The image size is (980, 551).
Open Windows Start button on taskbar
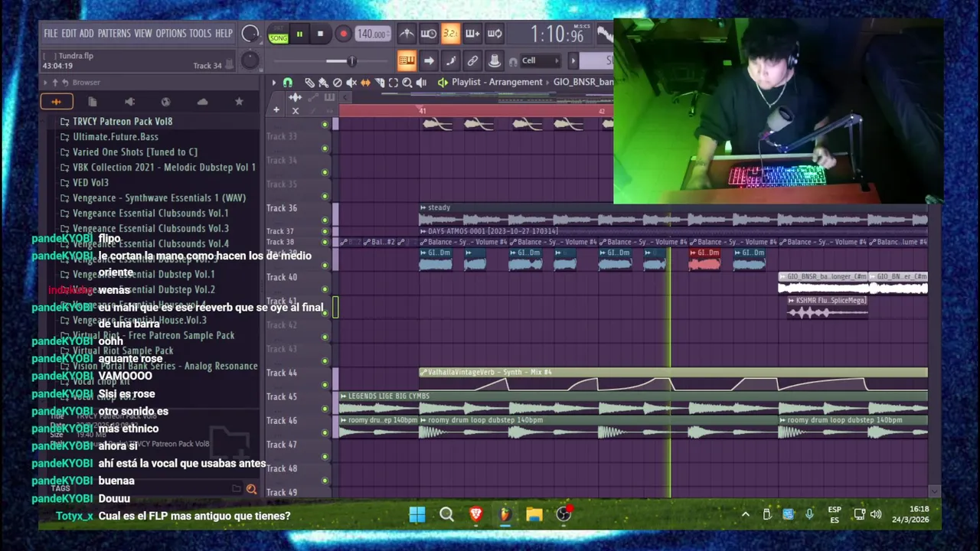pos(417,514)
